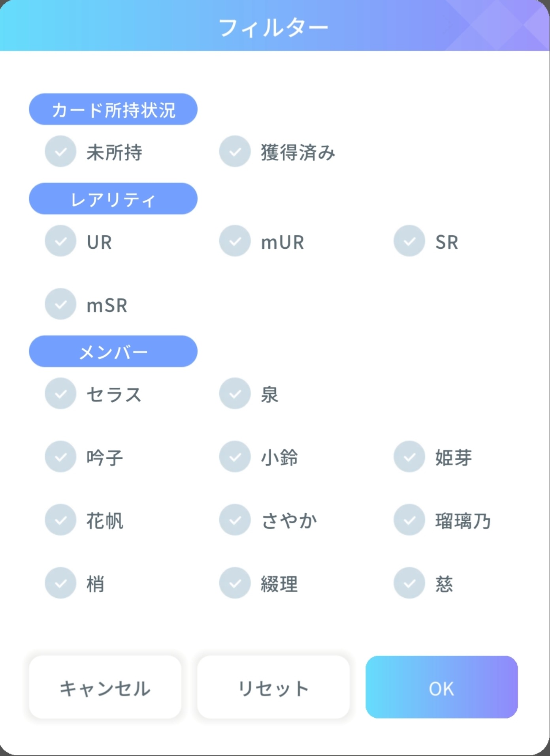Check the 綴理 member filter
The image size is (550, 756).
click(235, 583)
